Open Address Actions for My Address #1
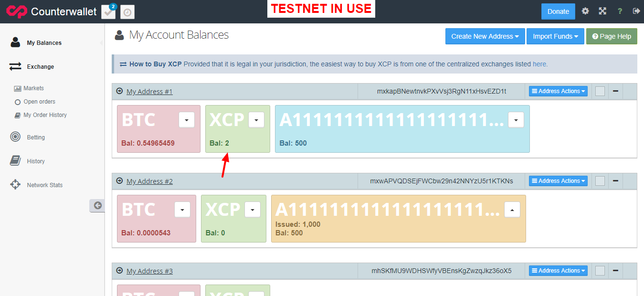 tap(559, 91)
